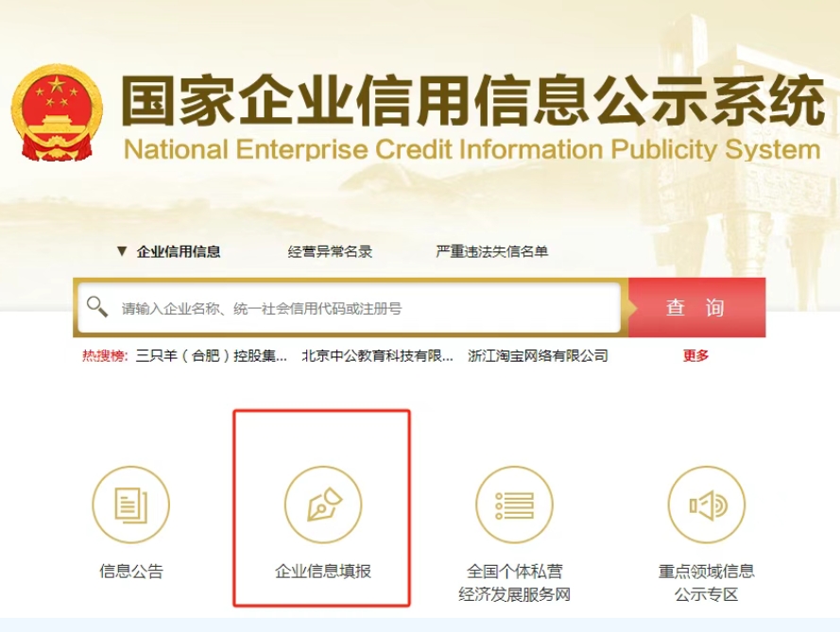The width and height of the screenshot is (840, 632).
Task: Open hot search 浙江淘宝网络有限公司
Action: tap(538, 355)
